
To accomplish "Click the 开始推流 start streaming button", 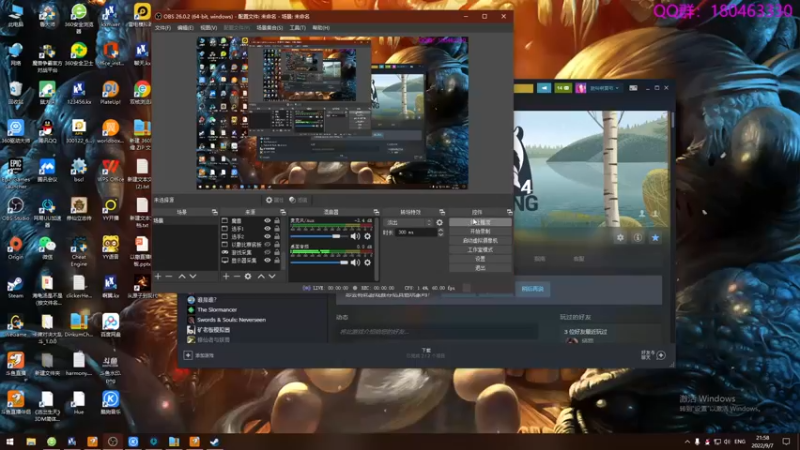I will tap(480, 222).
